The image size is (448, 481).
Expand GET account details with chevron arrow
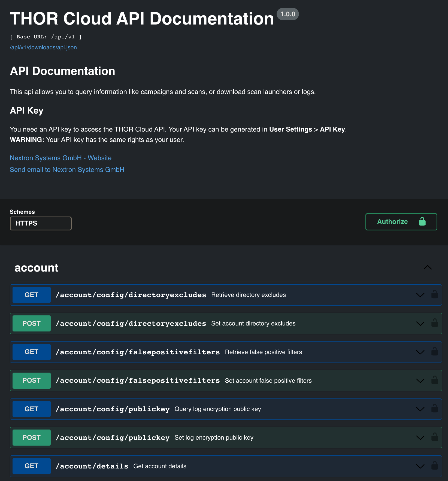click(x=420, y=466)
